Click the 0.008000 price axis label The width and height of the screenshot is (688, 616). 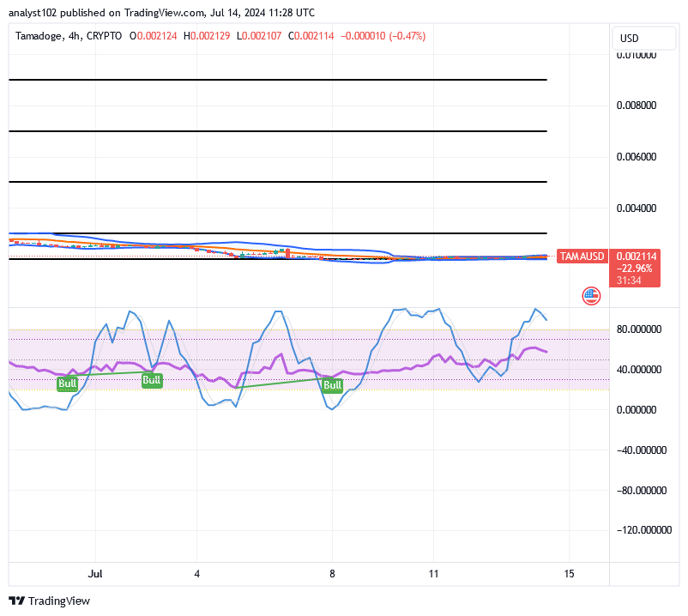(x=637, y=106)
